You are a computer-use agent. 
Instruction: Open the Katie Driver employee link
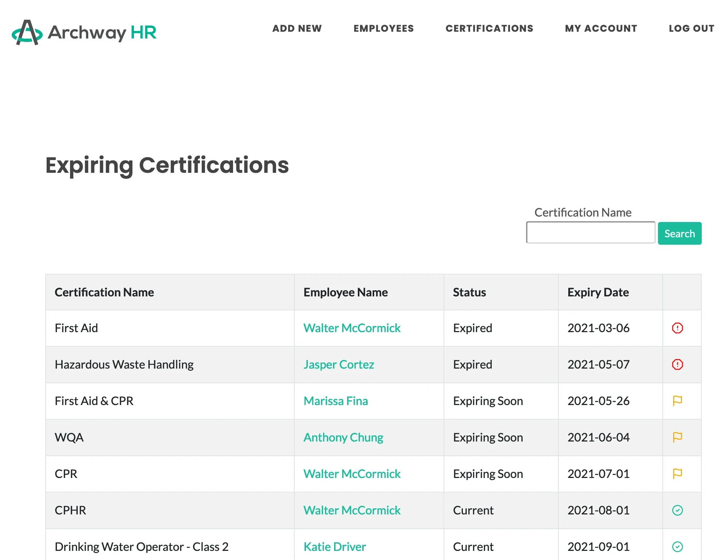coord(334,547)
